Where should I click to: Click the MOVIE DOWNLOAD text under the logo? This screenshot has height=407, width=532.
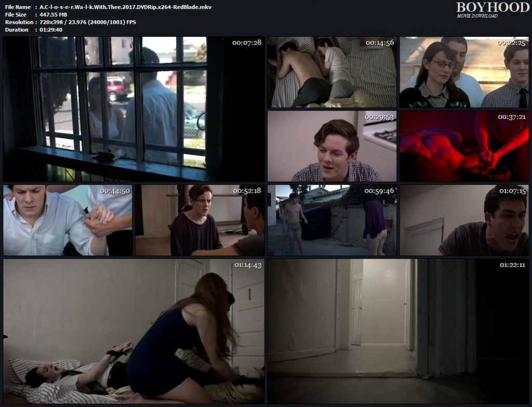coord(477,16)
